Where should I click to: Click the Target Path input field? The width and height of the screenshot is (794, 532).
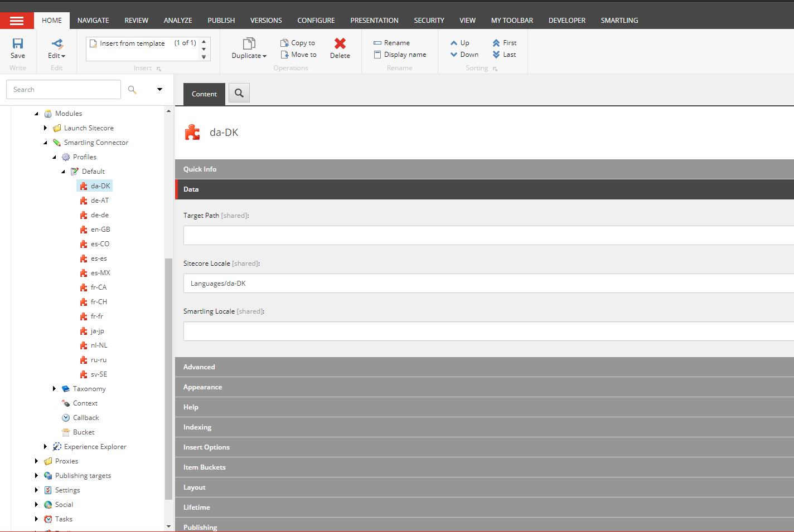click(488, 235)
